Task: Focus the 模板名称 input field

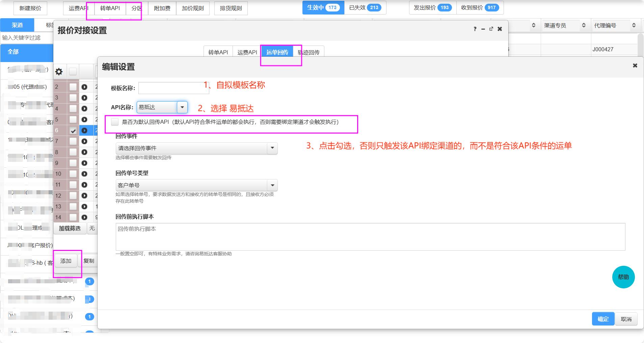Action: [x=173, y=88]
